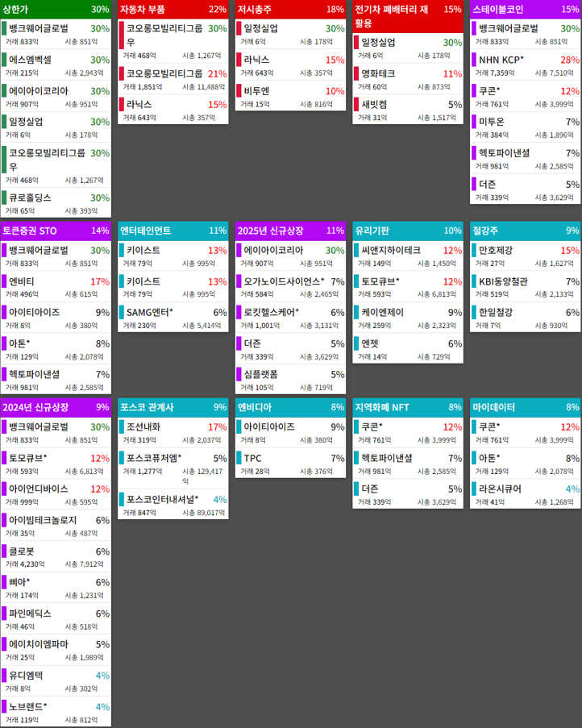Choose 토모큐브* in the 유리기판 card

[408, 287]
